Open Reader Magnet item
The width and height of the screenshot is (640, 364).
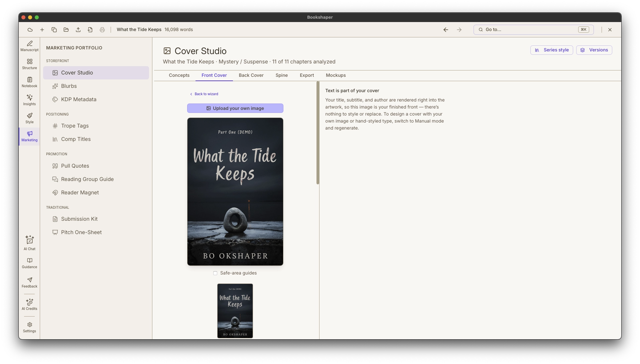point(96,193)
